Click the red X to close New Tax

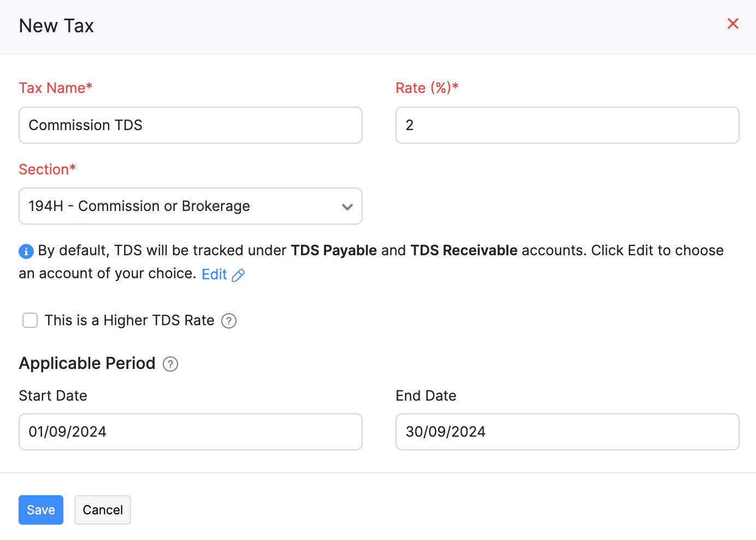click(x=733, y=24)
